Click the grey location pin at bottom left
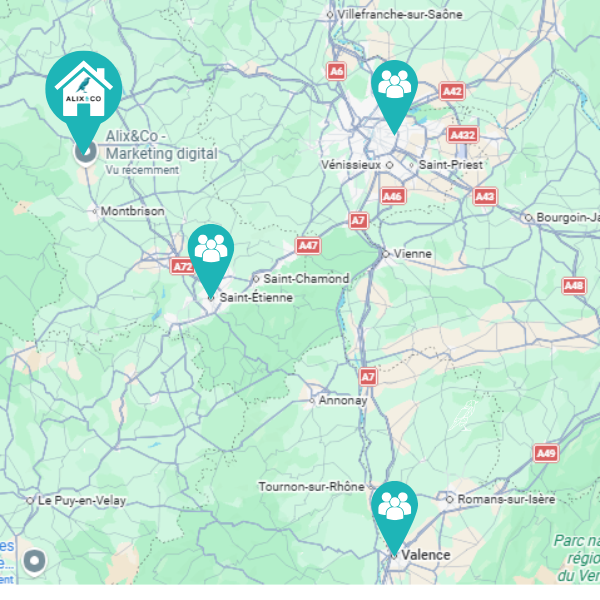This screenshot has height=600, width=600. (34, 562)
